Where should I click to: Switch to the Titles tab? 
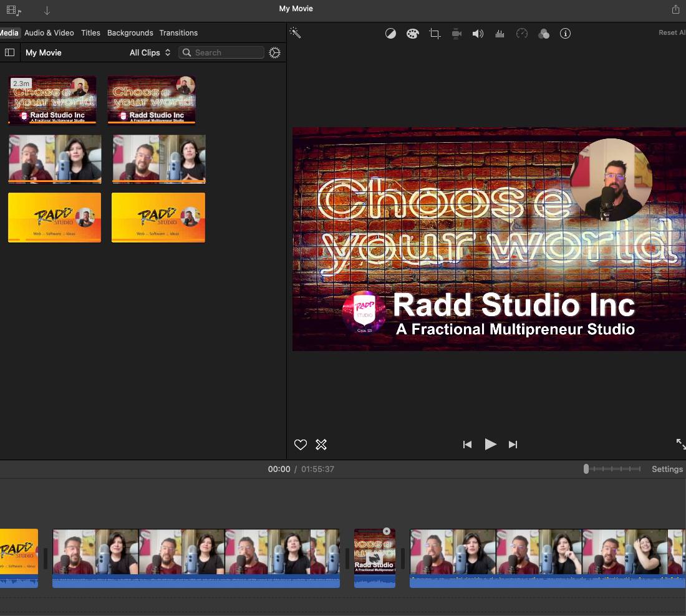90,33
